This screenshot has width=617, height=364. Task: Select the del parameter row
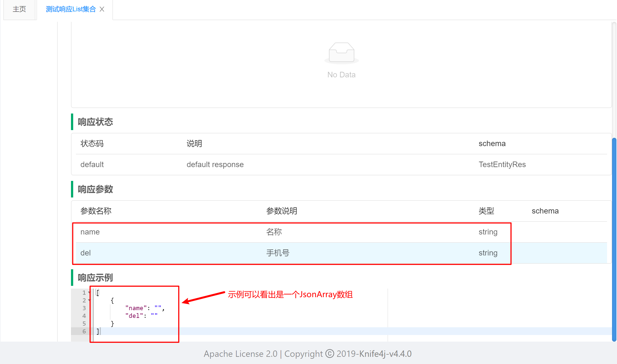pos(86,253)
